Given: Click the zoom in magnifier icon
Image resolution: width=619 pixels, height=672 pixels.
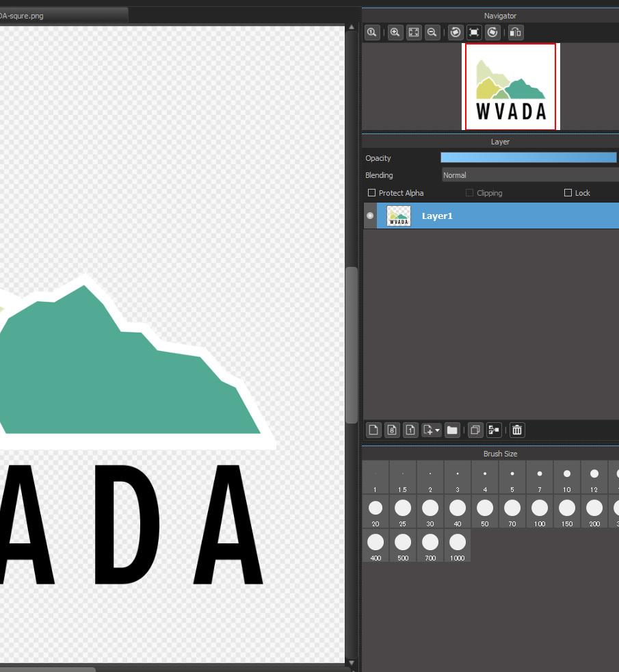Looking at the screenshot, I should point(395,33).
